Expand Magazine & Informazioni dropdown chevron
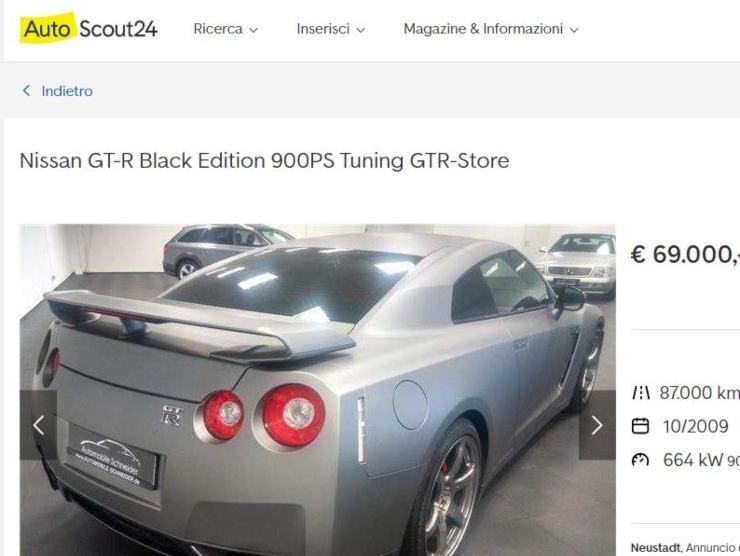The width and height of the screenshot is (740, 556). click(x=574, y=30)
